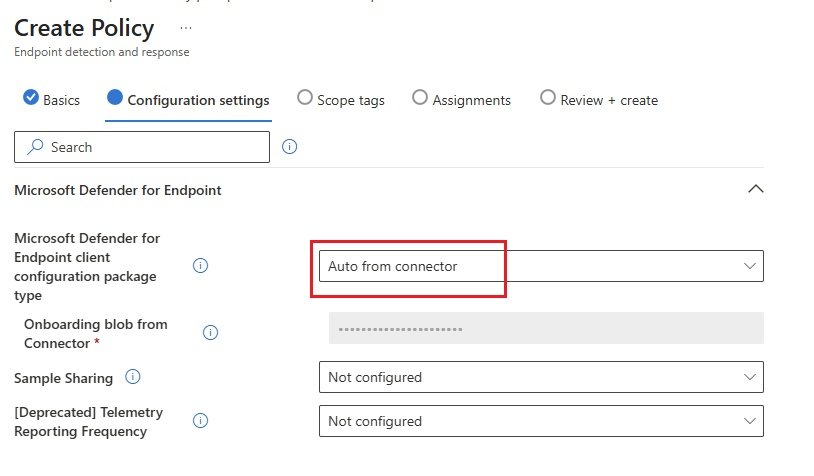814x476 pixels.
Task: Click into the Search settings input
Action: (142, 147)
